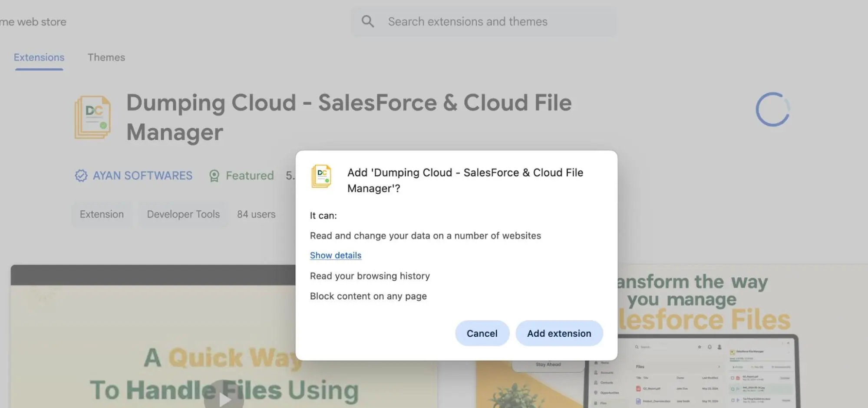Screen dimensions: 868x408
Task: Click the web store header title
Action: tap(33, 22)
